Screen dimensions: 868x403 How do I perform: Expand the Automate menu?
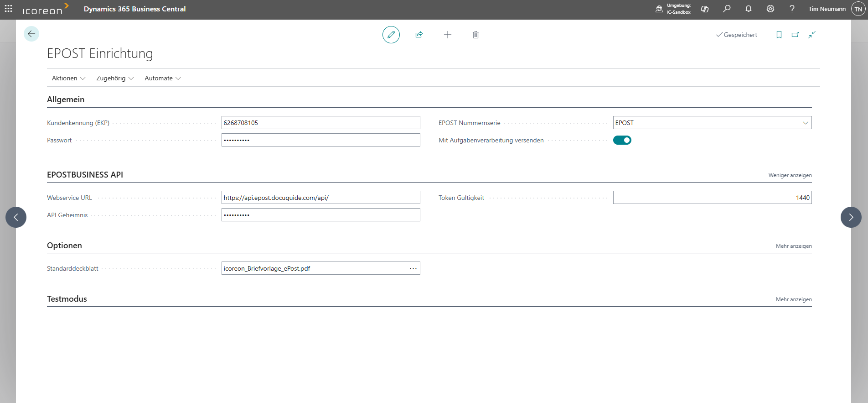[x=163, y=78]
